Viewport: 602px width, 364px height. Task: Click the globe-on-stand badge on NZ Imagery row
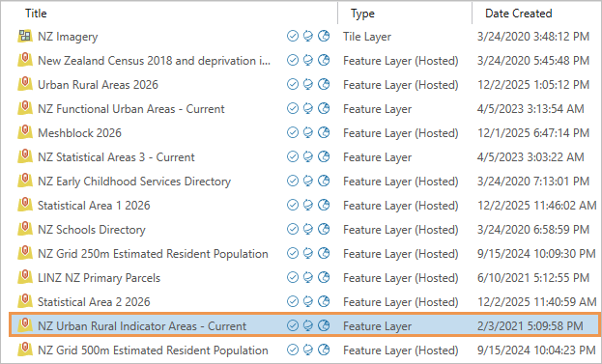click(x=308, y=36)
